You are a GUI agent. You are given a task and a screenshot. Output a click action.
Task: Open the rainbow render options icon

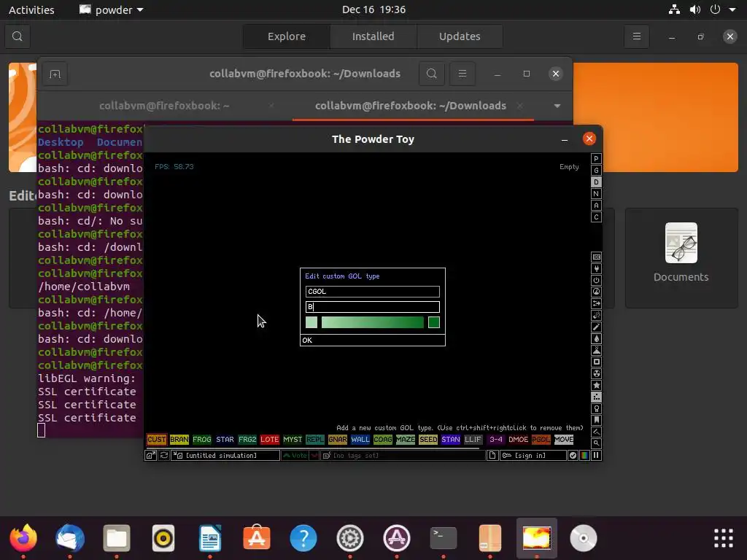pyautogui.click(x=584, y=456)
